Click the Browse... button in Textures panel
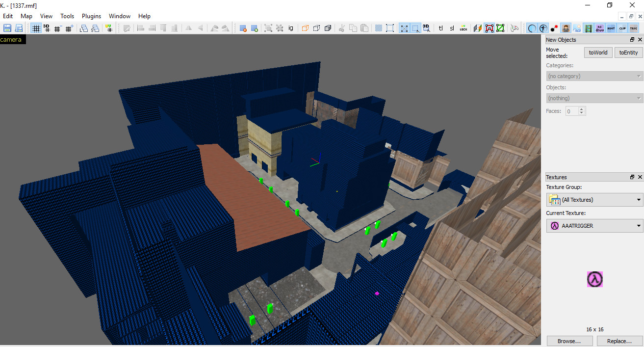Image resolution: width=644 pixels, height=347 pixels. point(569,341)
